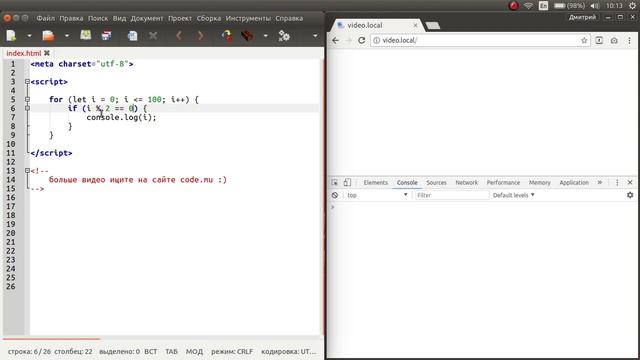Screen dimensions: 640x360
Task: Open the build options dropdown arrow
Action: click(266, 36)
